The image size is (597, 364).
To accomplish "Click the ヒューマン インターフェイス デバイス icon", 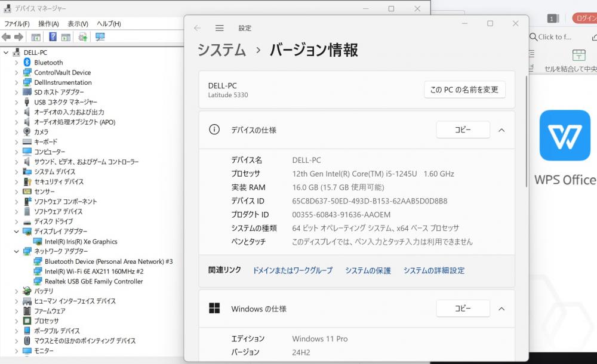I will [x=27, y=301].
